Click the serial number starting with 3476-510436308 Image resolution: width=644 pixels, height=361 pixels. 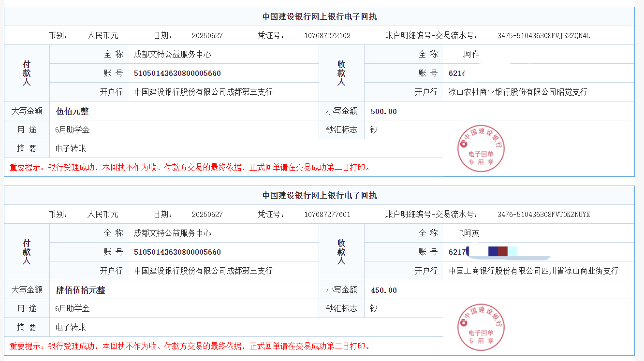tap(543, 215)
